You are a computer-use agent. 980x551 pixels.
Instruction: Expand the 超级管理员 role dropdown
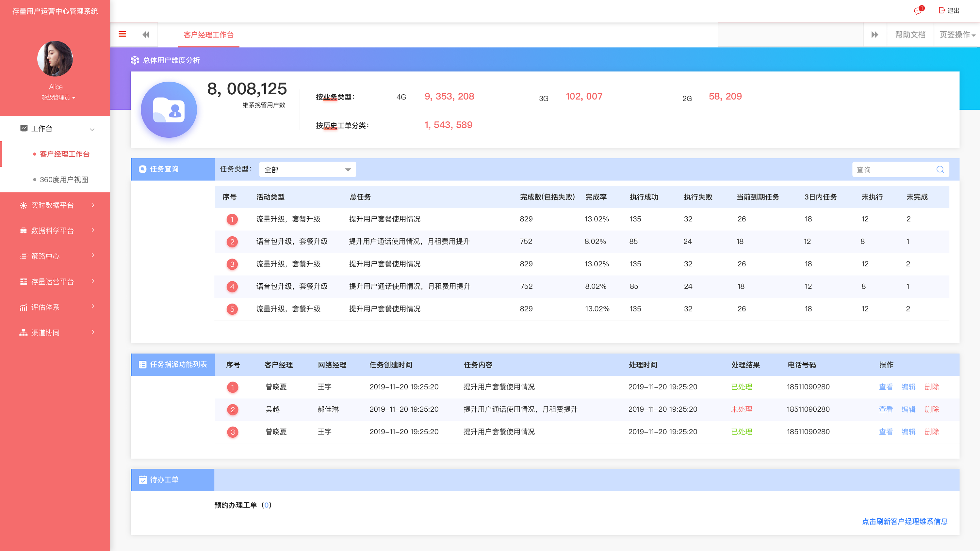58,98
